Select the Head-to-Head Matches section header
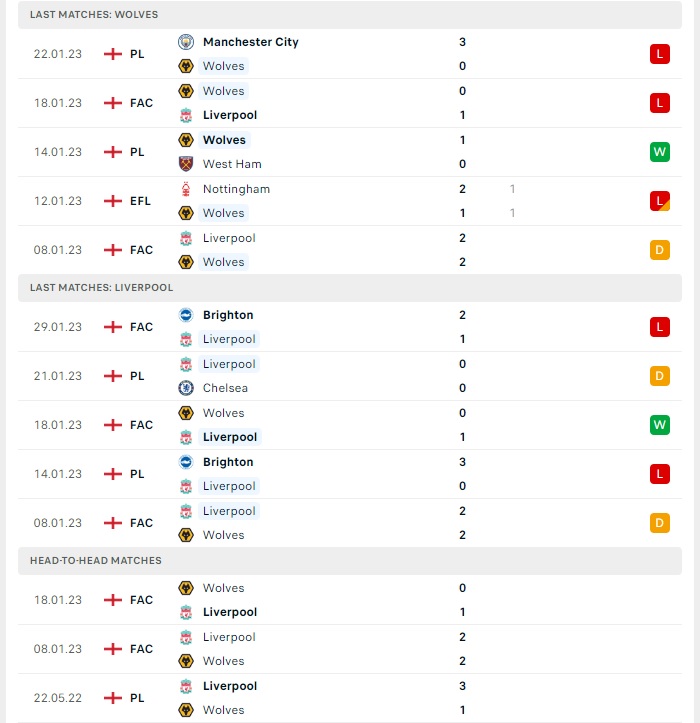The image size is (700, 723). click(350, 561)
